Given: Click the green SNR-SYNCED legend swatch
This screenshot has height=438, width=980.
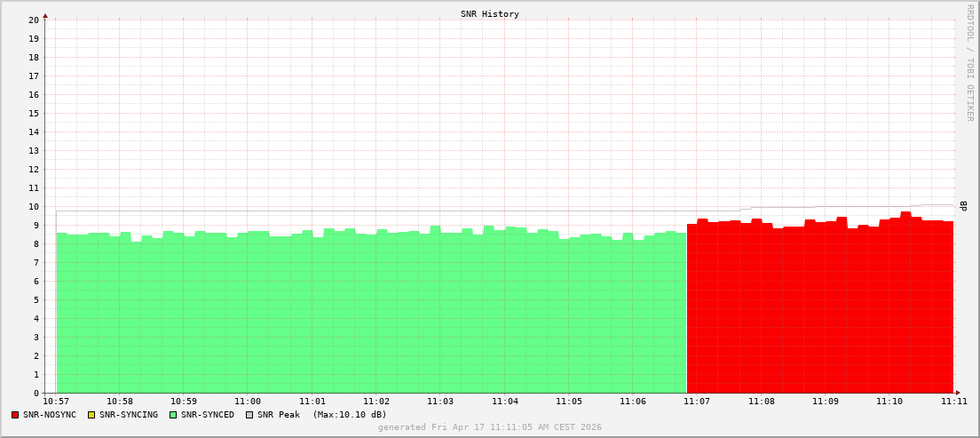Looking at the screenshot, I should pyautogui.click(x=173, y=415).
